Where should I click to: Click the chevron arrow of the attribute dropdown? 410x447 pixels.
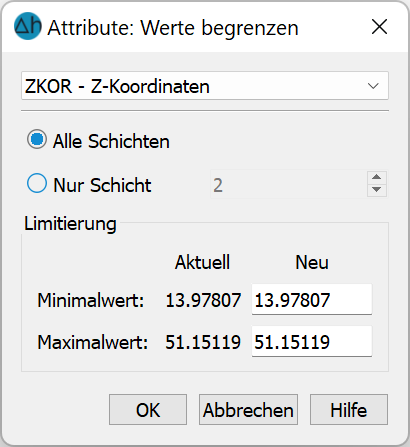click(x=373, y=86)
